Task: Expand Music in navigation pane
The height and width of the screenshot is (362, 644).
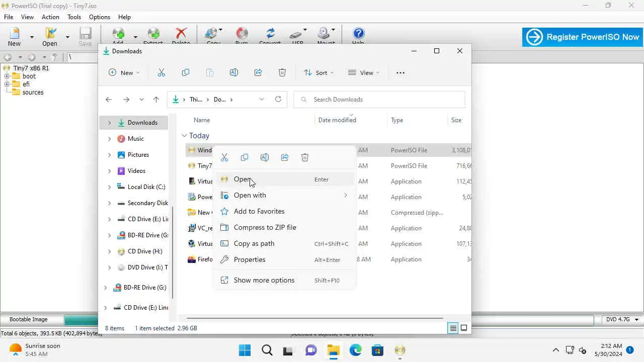Action: 109,139
